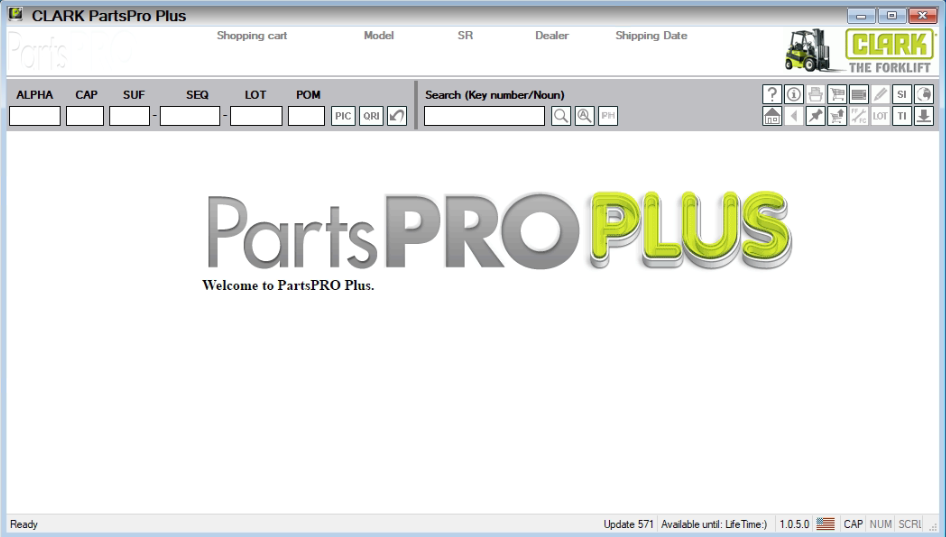Click the back arrow icon
This screenshot has width=946, height=537.
(x=793, y=116)
